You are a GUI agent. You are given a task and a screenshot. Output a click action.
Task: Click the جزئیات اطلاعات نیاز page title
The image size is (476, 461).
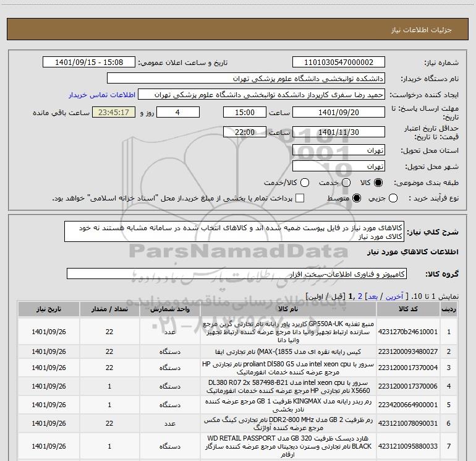tap(422, 30)
